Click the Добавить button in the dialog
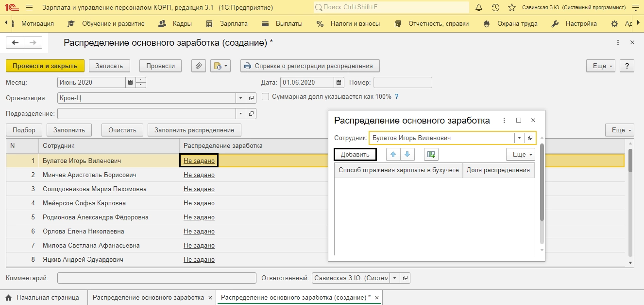 pos(355,154)
